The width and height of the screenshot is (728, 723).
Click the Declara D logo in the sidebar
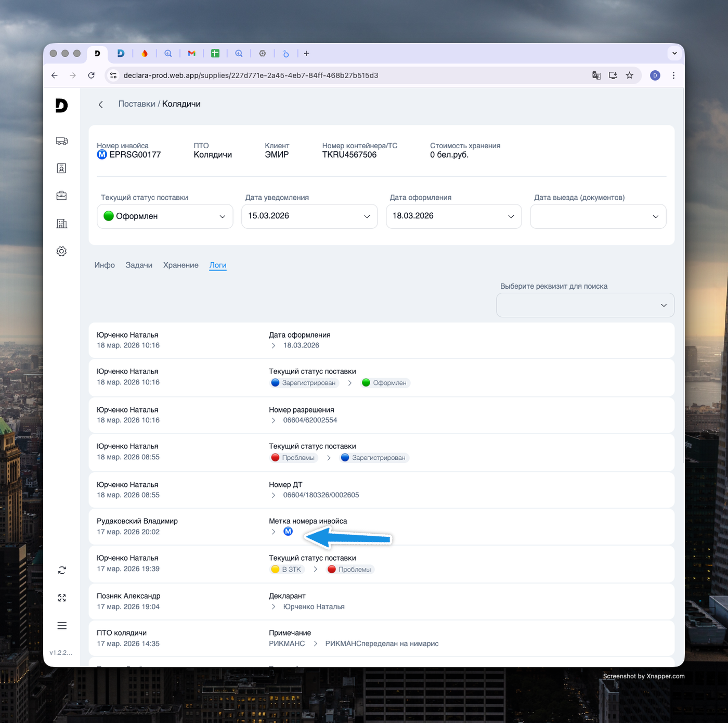pyautogui.click(x=61, y=105)
